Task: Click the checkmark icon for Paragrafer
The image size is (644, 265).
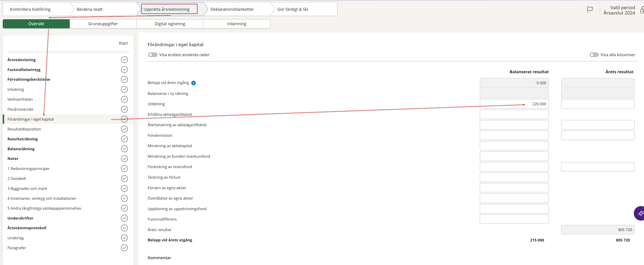Action: coord(124,248)
